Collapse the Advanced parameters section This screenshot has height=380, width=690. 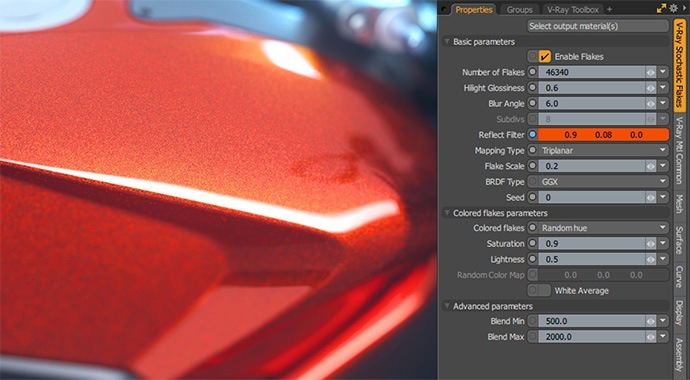pos(447,306)
